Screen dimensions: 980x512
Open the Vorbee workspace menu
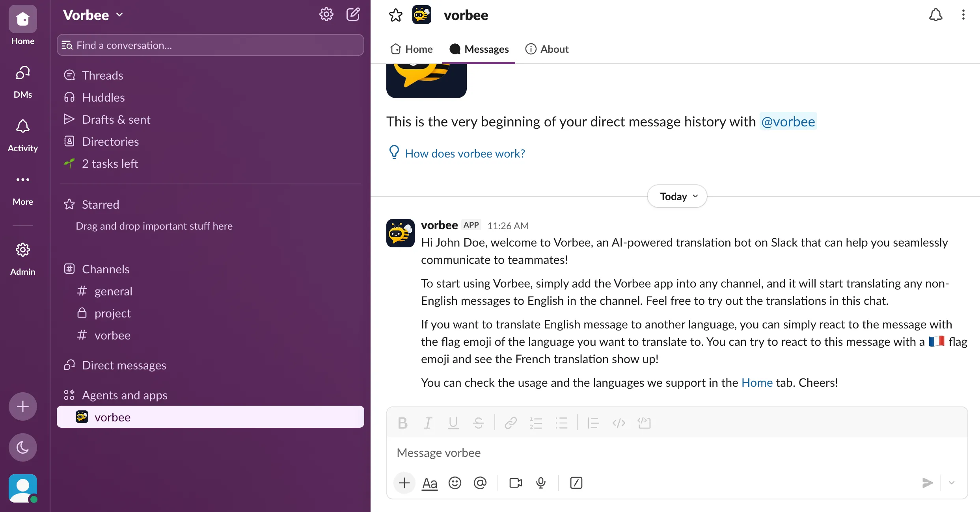[x=93, y=15]
